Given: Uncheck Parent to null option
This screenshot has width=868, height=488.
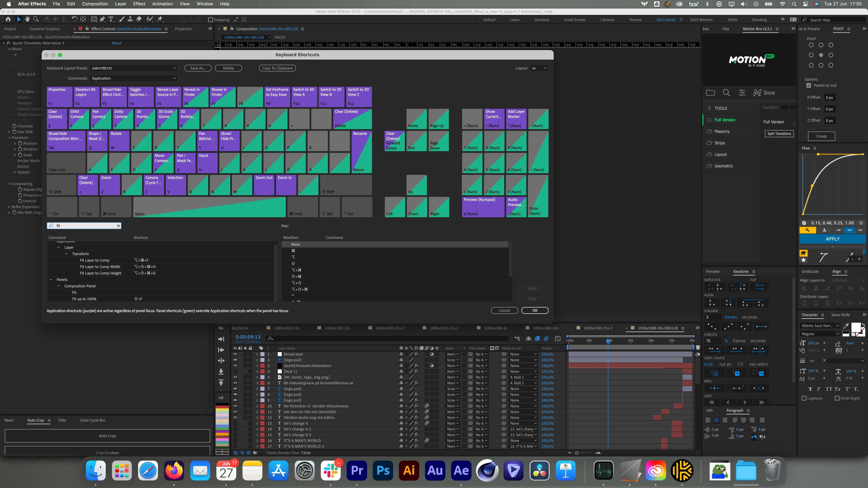Looking at the screenshot, I should pos(809,86).
